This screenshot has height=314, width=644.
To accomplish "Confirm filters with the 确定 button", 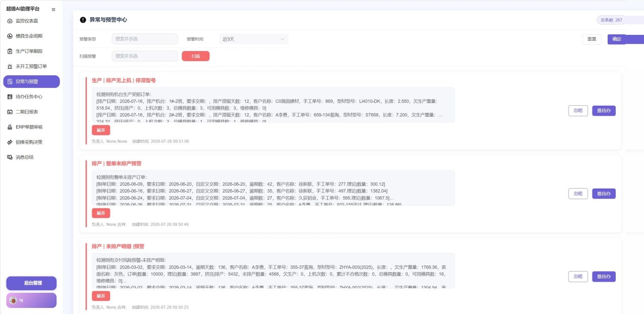I will (617, 39).
